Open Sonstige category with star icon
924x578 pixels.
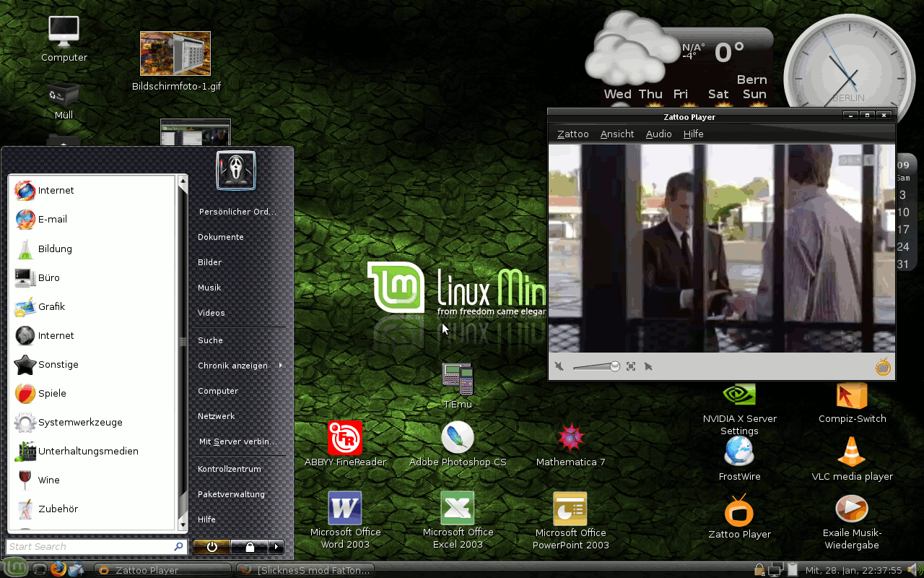point(92,364)
